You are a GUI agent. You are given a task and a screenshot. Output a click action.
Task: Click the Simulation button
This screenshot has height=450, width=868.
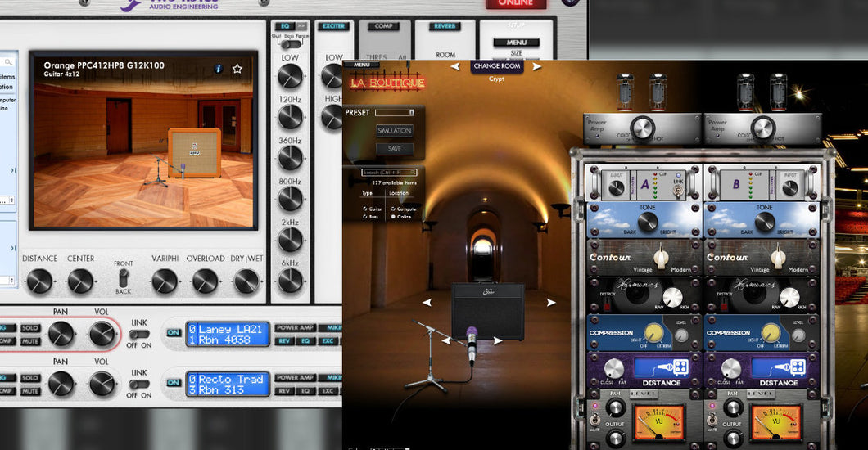tap(394, 130)
